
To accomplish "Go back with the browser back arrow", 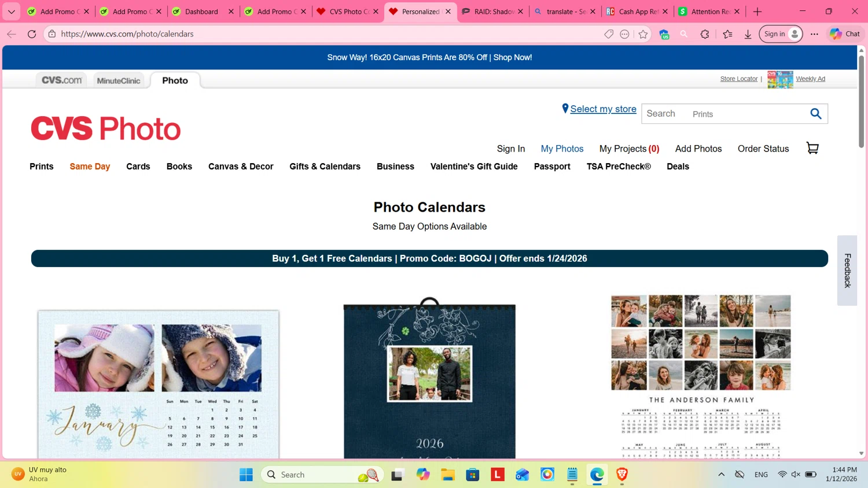I will 12,34.
